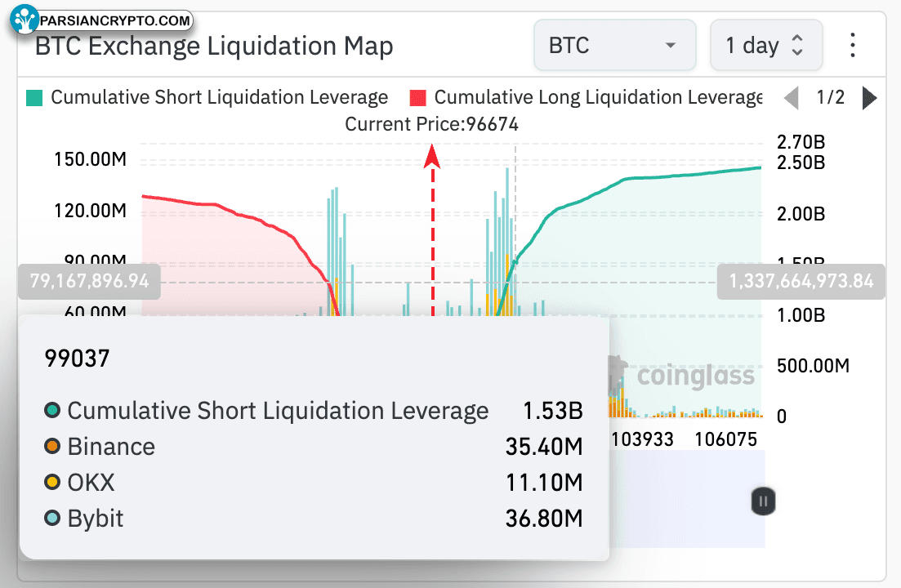Go to the previous legend page arrow

[x=792, y=98]
